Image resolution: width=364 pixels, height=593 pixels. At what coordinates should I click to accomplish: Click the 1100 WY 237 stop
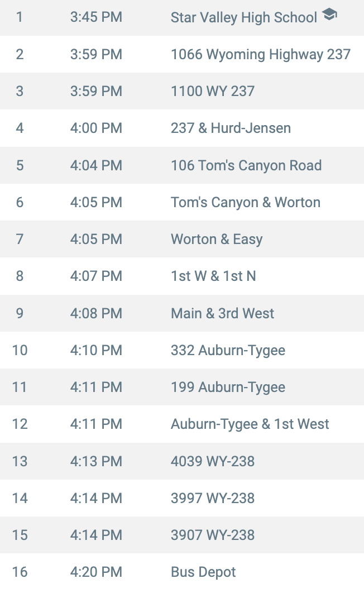pyautogui.click(x=213, y=91)
